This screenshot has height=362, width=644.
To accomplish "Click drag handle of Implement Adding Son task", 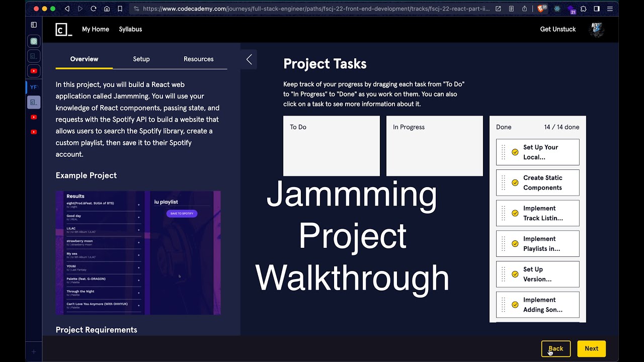I will (x=504, y=305).
